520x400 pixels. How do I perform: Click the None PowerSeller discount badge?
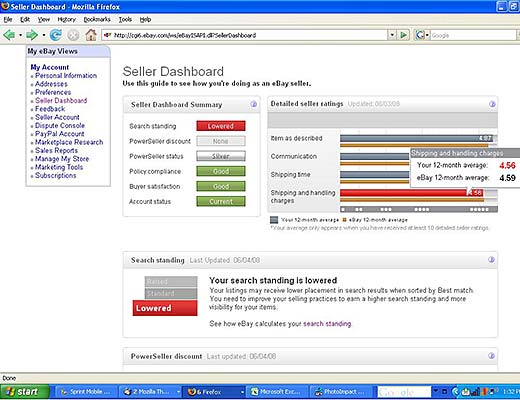pyautogui.click(x=221, y=141)
